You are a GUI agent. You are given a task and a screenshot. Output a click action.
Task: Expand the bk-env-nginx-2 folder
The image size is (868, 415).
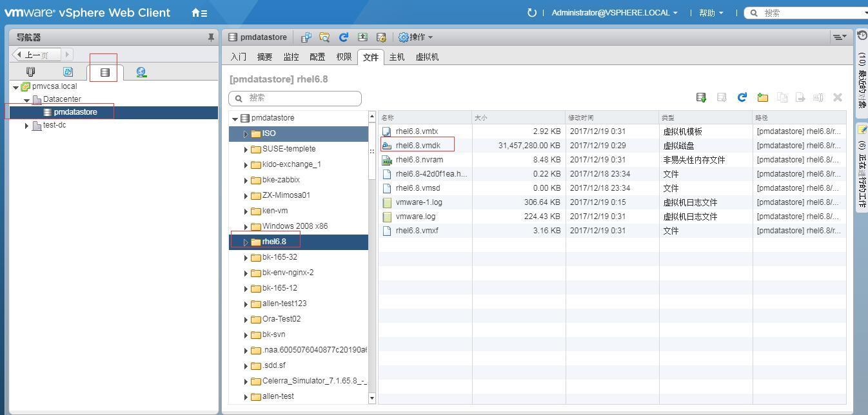(x=246, y=273)
